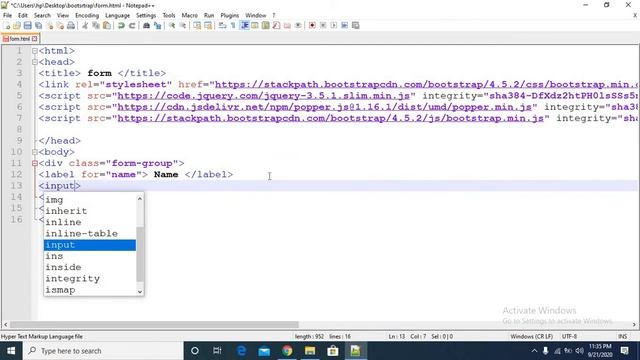Open the Edit menu
The height and width of the screenshot is (360, 640).
pyautogui.click(x=23, y=16)
